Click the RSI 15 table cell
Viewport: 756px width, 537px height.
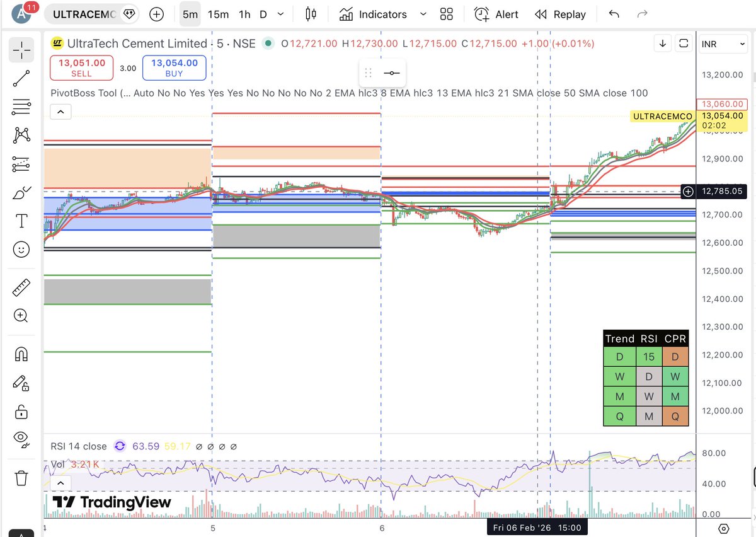(x=649, y=357)
